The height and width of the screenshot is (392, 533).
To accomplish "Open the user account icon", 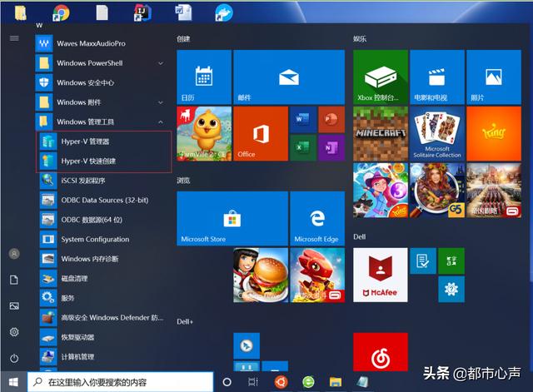I will [x=14, y=254].
